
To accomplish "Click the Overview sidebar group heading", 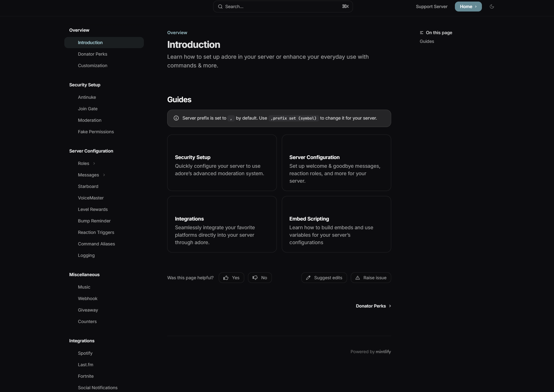I will point(79,30).
